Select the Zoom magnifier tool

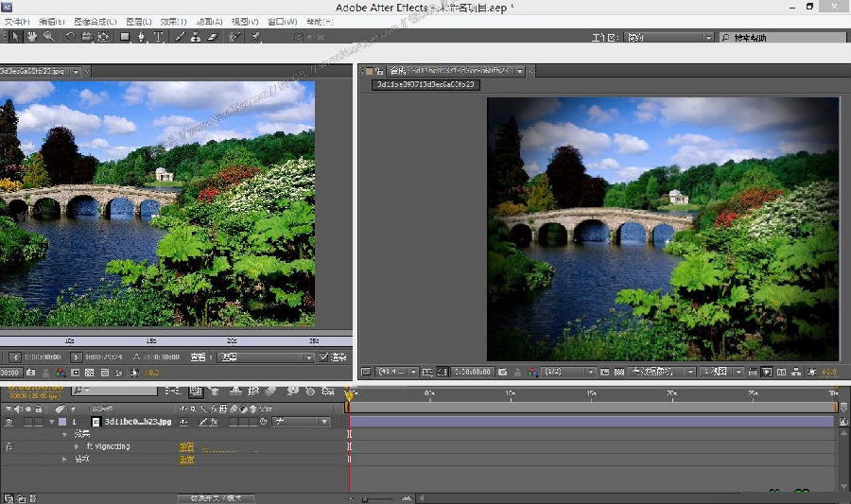(x=48, y=37)
